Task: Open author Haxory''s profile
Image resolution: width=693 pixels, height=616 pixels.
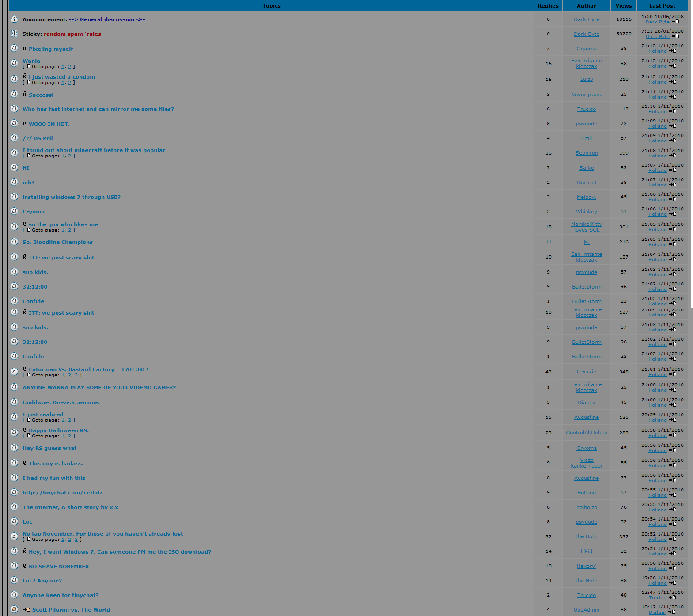Action: [x=587, y=566]
